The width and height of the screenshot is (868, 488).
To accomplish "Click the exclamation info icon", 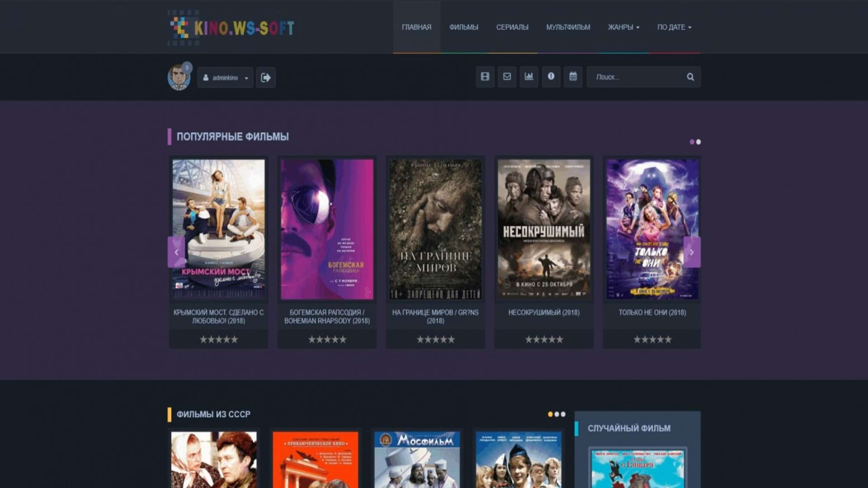I will click(551, 77).
